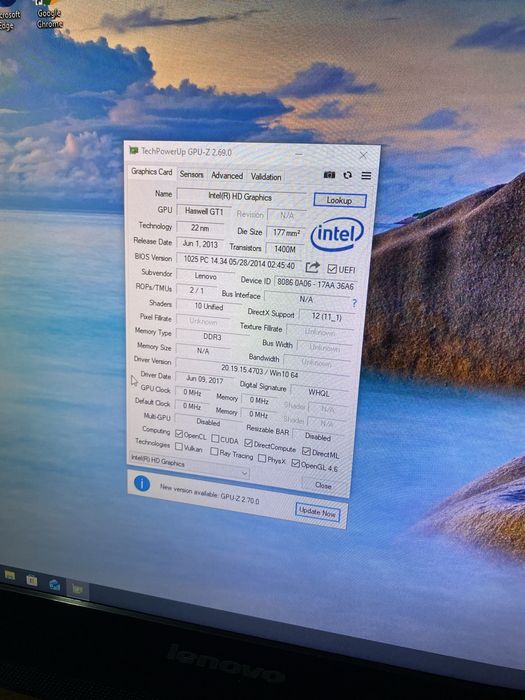Click the ROPs/TMUs value 2 / 1
Image resolution: width=525 pixels, height=700 pixels.
click(x=196, y=290)
